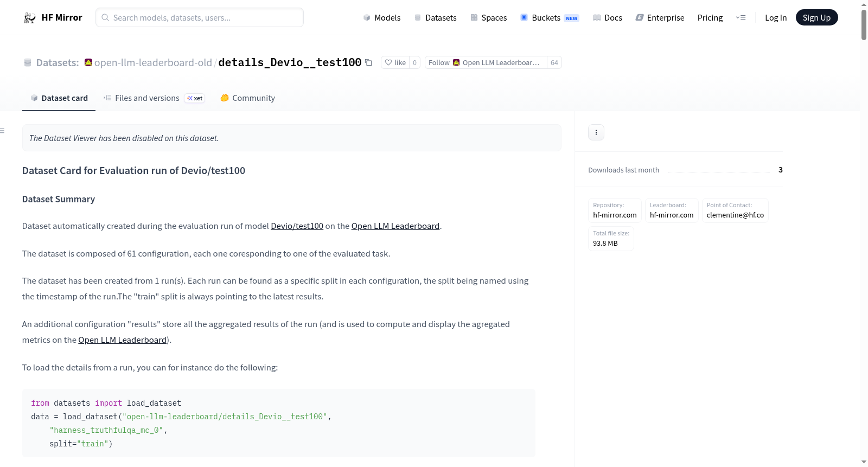Click the Spaces nav icon
The width and height of the screenshot is (868, 467).
tap(474, 17)
